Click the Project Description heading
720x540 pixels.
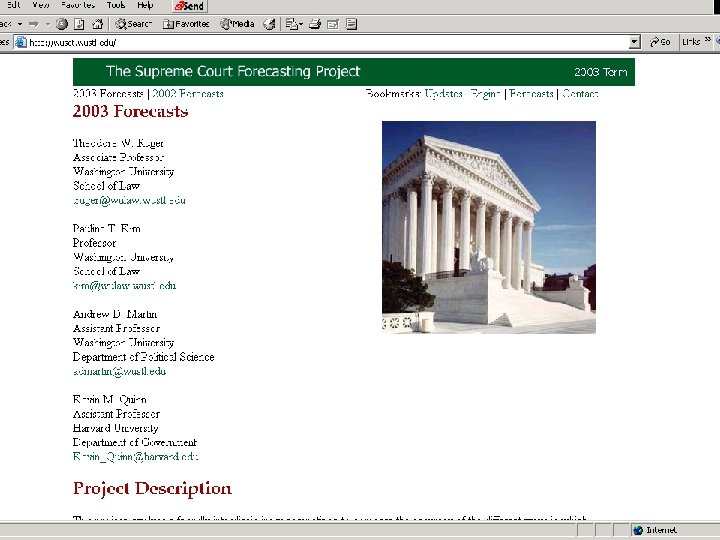[152, 489]
